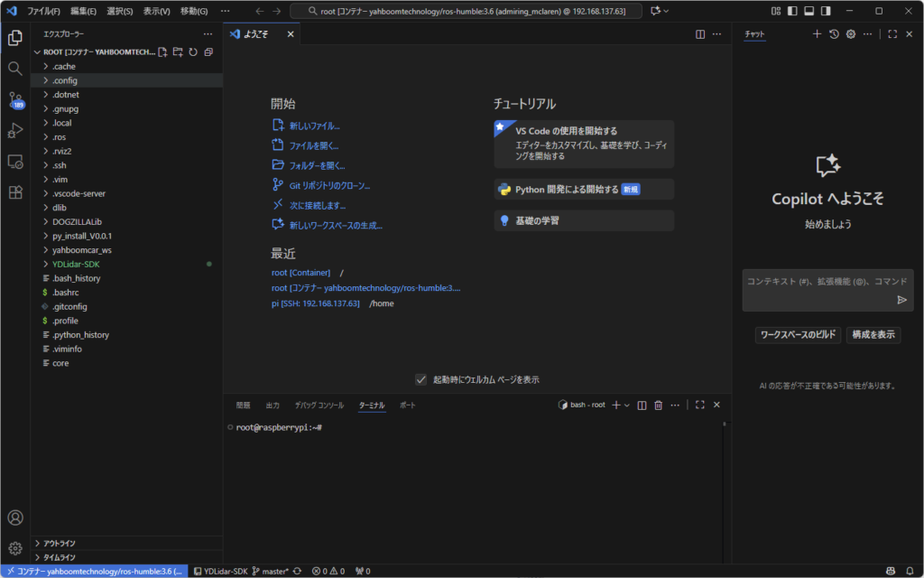Click the 新しいファイル... link

[314, 126]
